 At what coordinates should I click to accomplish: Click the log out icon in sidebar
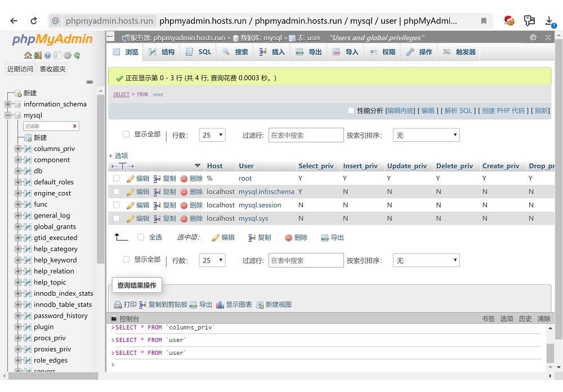[38, 55]
